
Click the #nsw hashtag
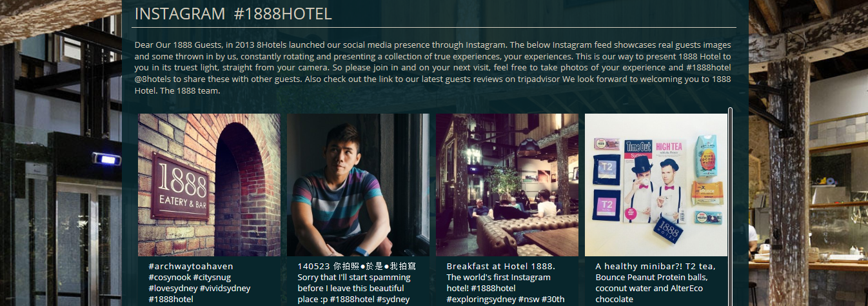point(529,299)
